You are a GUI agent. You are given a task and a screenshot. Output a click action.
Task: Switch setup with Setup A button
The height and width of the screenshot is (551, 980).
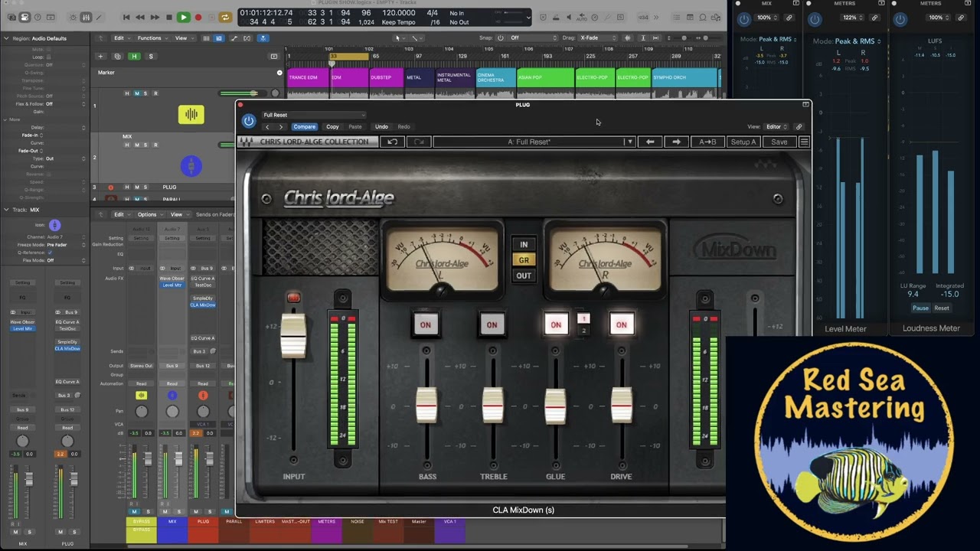click(743, 142)
